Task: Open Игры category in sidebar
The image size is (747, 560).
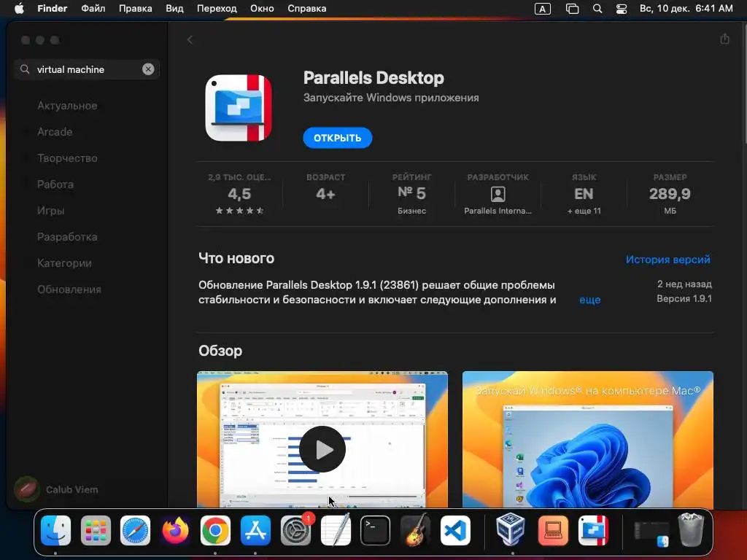Action: pos(50,211)
